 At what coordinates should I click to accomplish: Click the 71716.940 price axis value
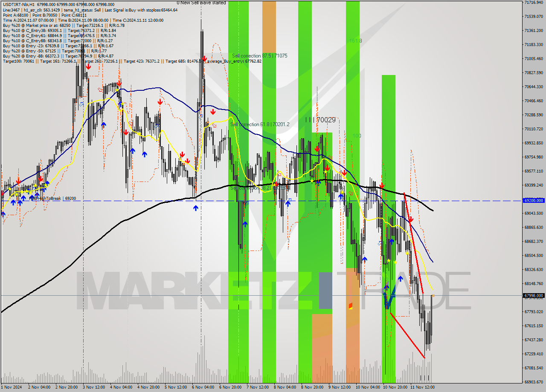click(534, 3)
